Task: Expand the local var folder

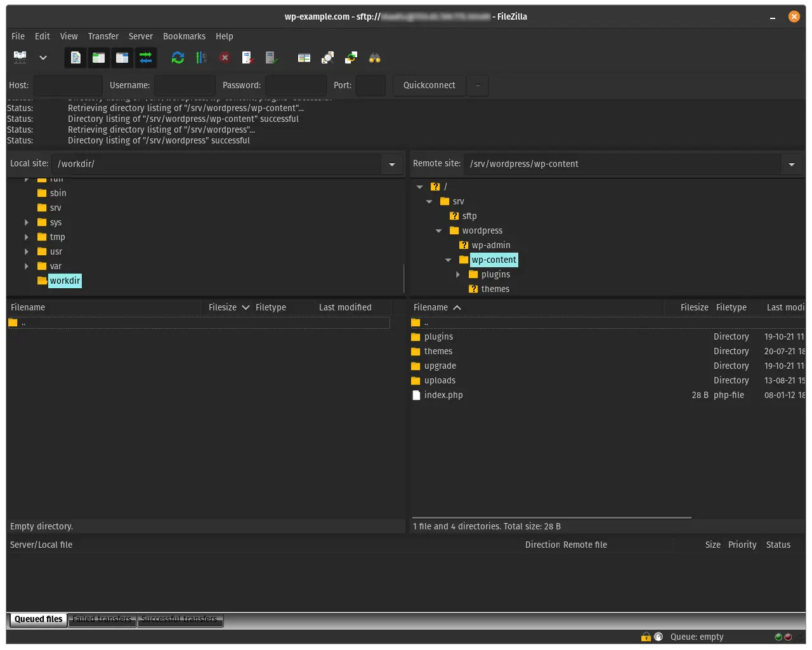Action: click(27, 266)
